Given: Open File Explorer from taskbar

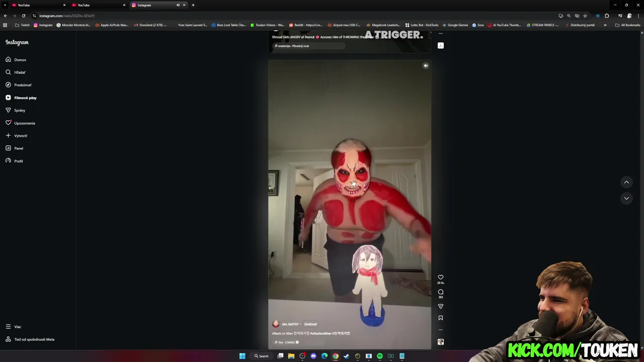Looking at the screenshot, I should coord(291,356).
